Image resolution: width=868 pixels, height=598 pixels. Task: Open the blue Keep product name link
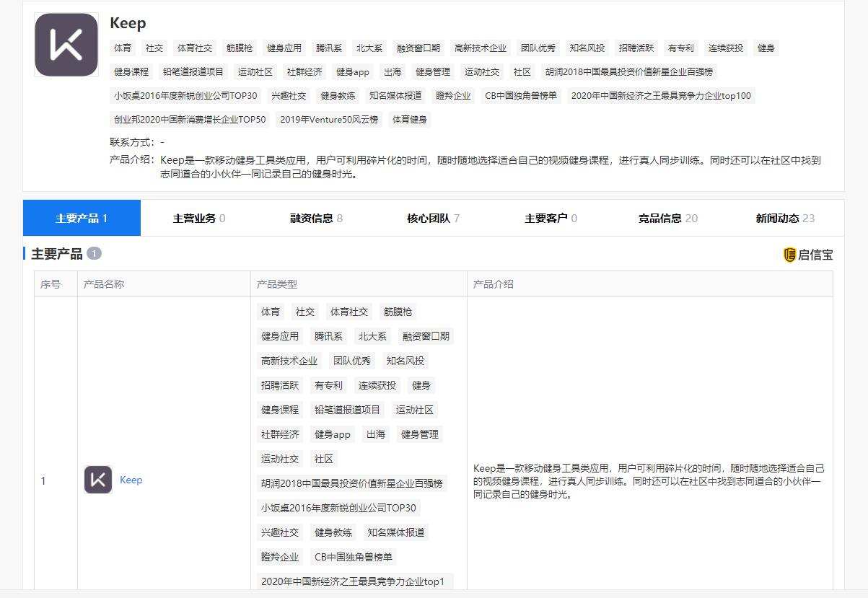131,480
